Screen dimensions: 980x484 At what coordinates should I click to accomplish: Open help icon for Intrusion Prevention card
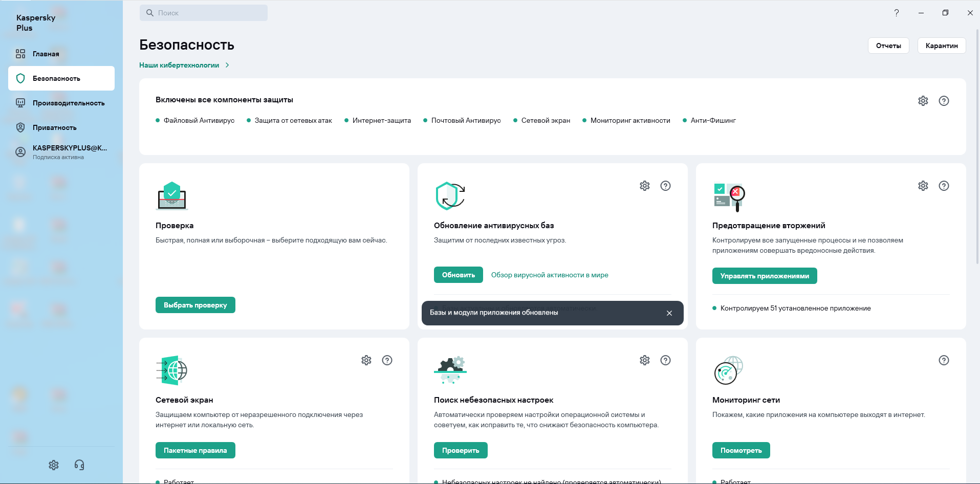tap(944, 186)
